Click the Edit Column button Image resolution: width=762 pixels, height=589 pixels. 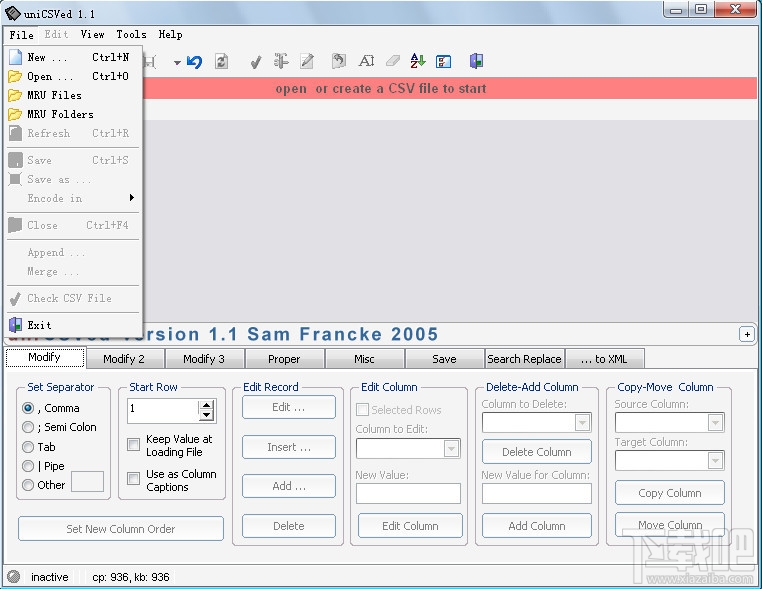pos(410,526)
